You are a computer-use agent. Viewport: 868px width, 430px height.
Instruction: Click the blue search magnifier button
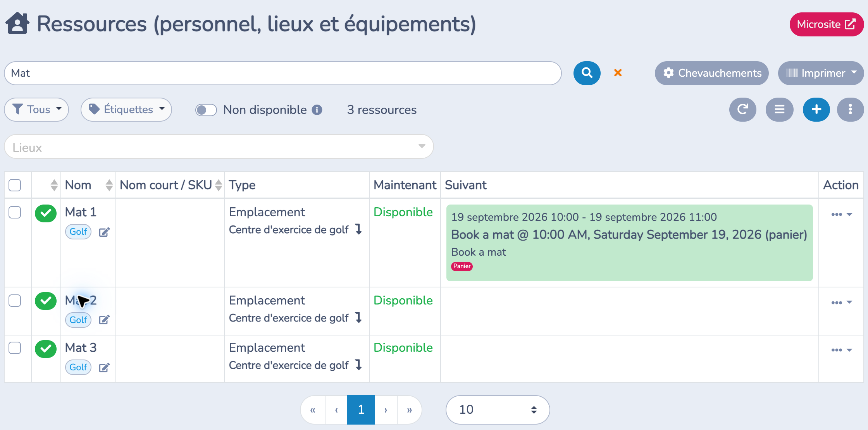[587, 73]
